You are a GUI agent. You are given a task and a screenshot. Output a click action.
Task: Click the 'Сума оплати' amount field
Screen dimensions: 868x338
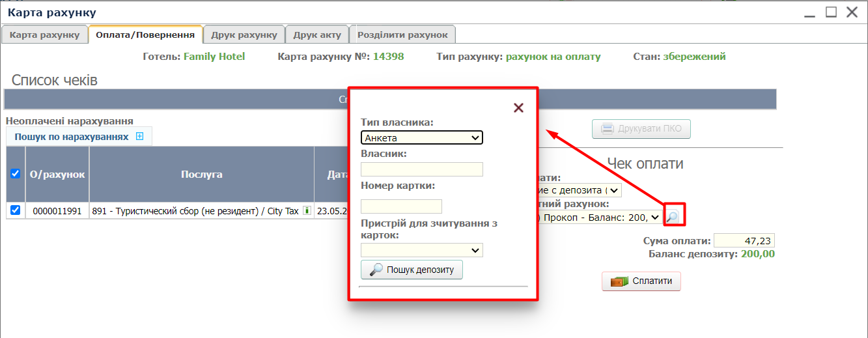(x=744, y=240)
